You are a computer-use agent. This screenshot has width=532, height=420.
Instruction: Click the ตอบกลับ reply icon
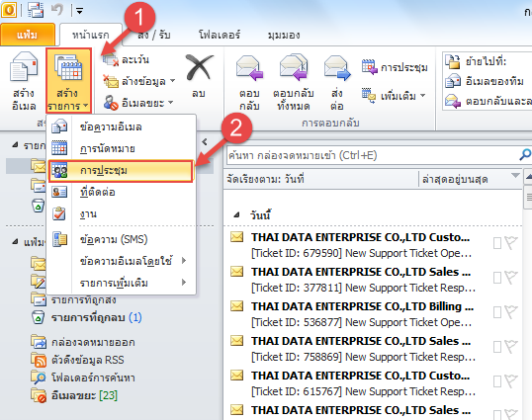tap(249, 68)
